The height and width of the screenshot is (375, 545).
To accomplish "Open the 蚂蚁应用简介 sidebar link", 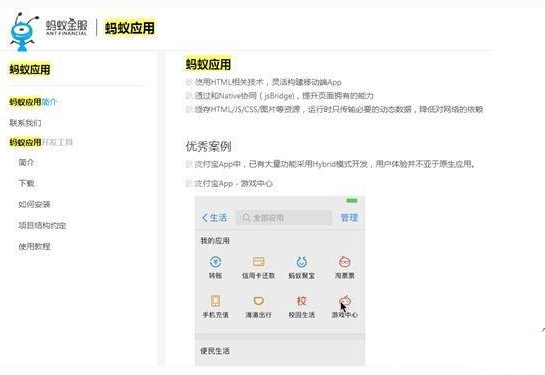I will (x=33, y=102).
